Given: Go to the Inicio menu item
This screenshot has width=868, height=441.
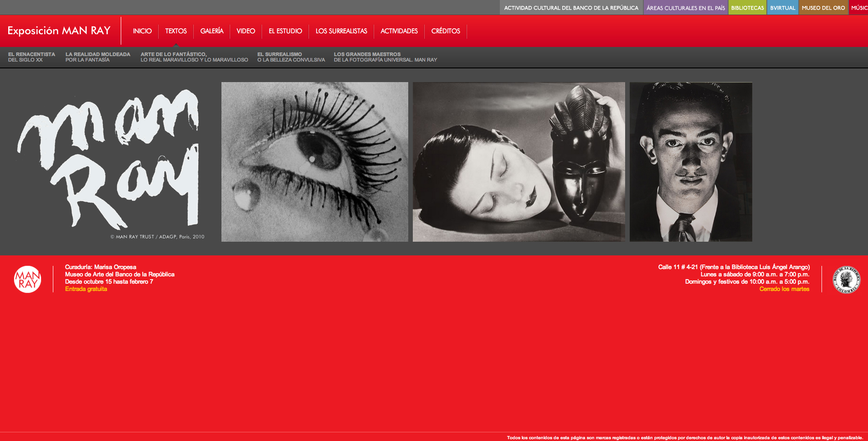Looking at the screenshot, I should 142,31.
